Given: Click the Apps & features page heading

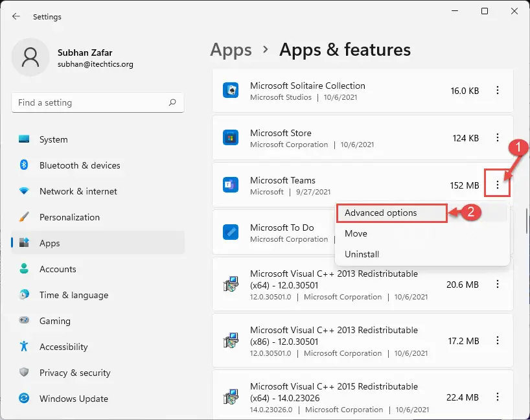Looking at the screenshot, I should (345, 50).
